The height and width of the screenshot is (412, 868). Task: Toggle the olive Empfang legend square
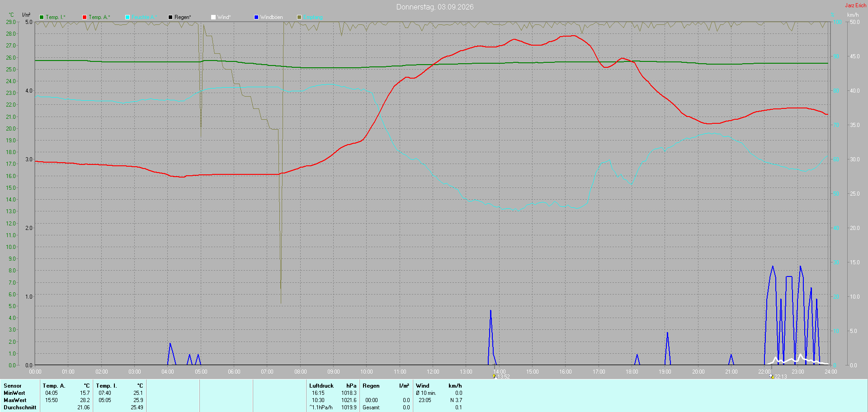point(299,17)
